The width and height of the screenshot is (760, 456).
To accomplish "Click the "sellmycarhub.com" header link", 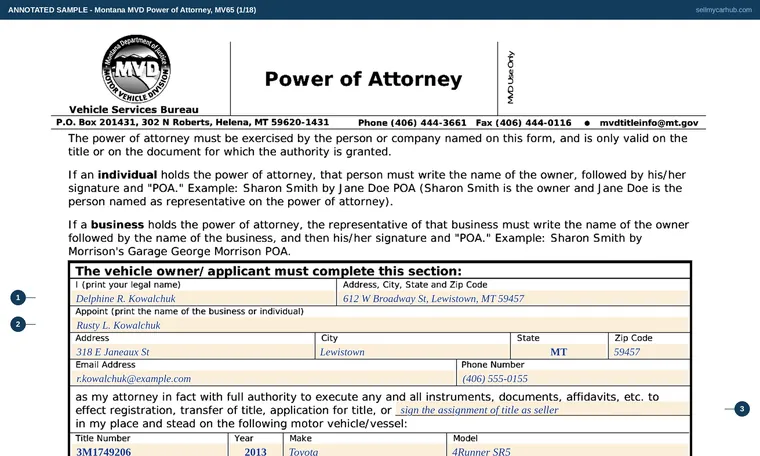I will pos(723,10).
